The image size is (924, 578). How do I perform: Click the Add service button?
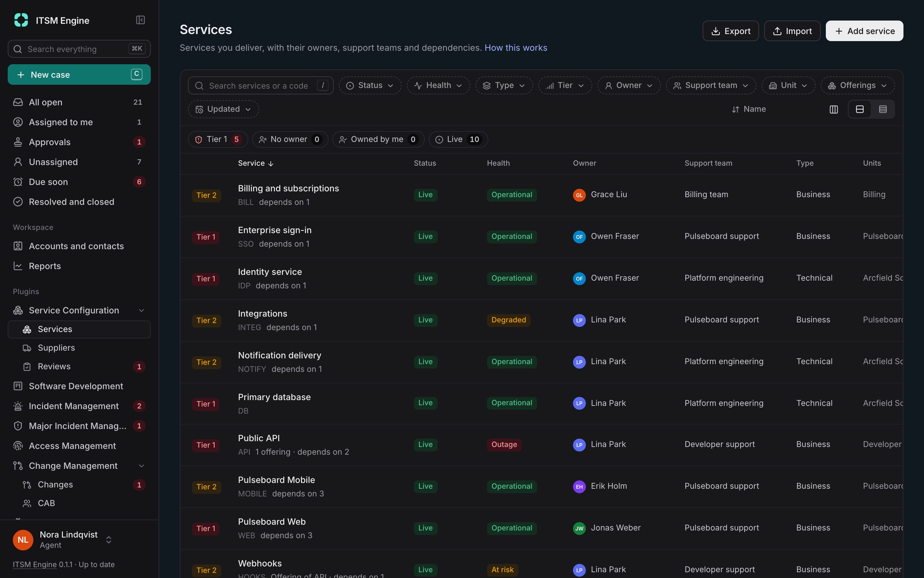coord(864,31)
